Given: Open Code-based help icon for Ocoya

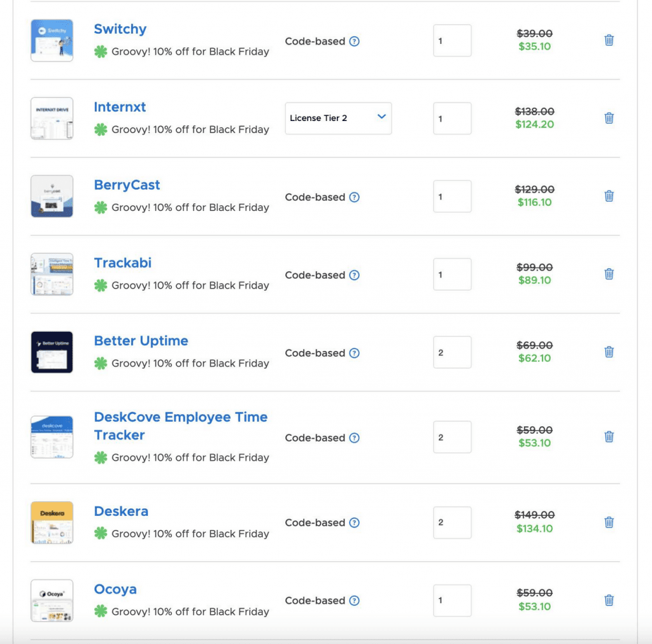Looking at the screenshot, I should [x=354, y=601].
